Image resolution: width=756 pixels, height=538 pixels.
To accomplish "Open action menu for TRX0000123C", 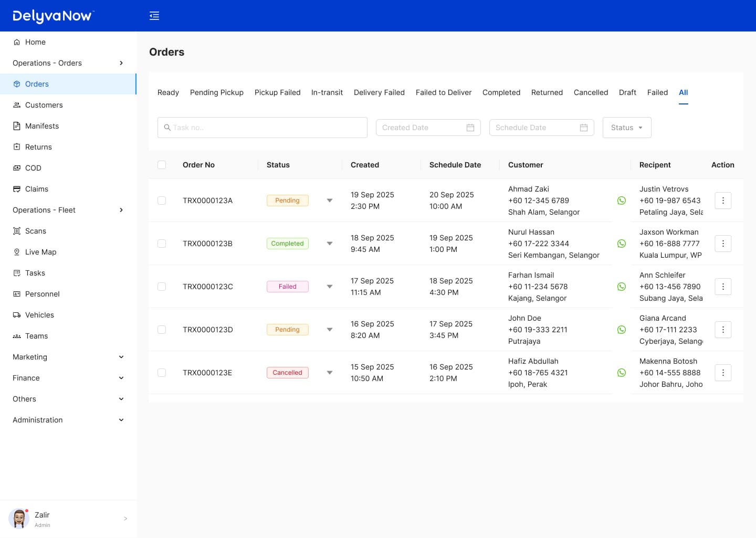I will tap(723, 287).
